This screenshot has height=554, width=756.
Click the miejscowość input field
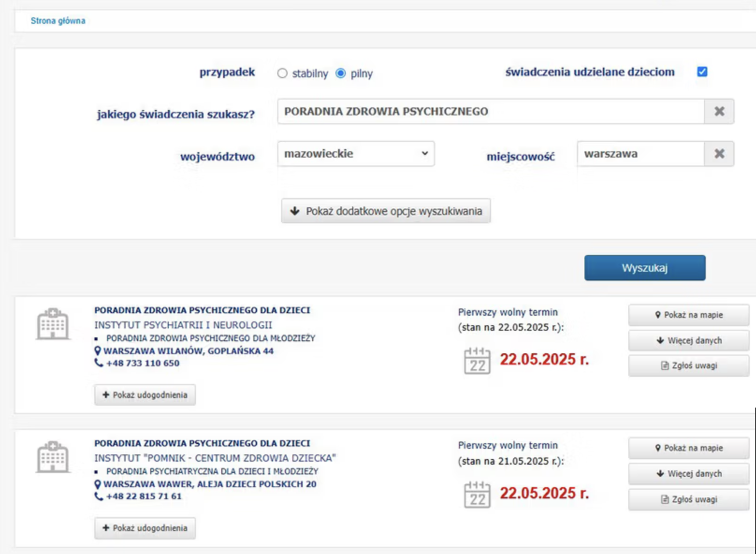coord(640,154)
